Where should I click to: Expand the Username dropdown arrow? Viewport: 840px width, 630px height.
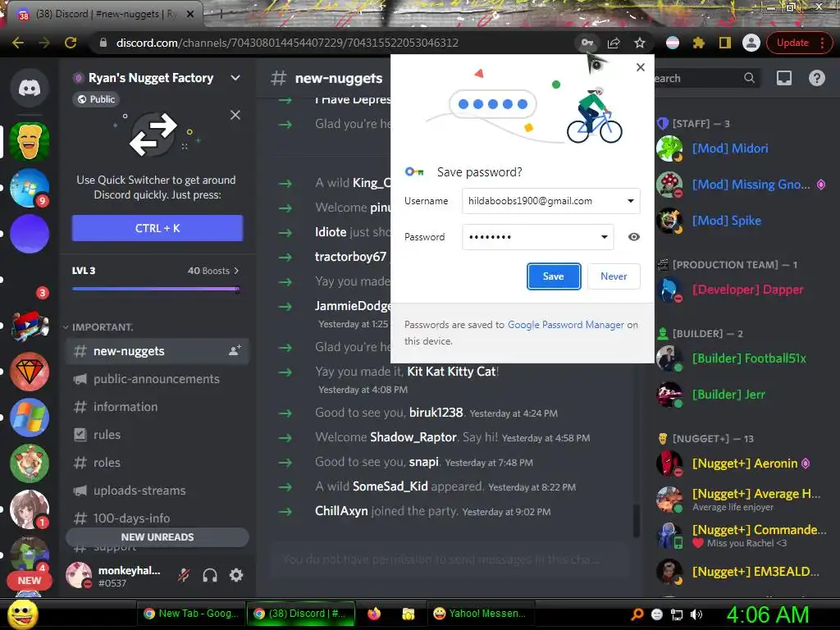click(631, 201)
